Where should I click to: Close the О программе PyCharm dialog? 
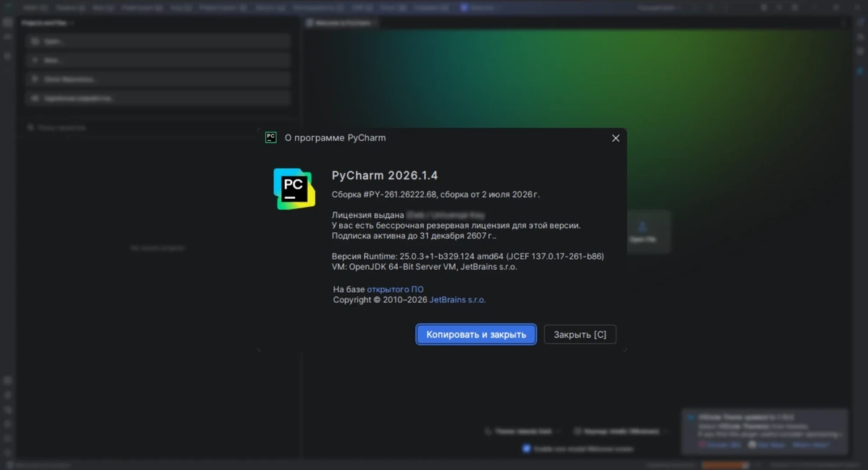pyautogui.click(x=616, y=138)
